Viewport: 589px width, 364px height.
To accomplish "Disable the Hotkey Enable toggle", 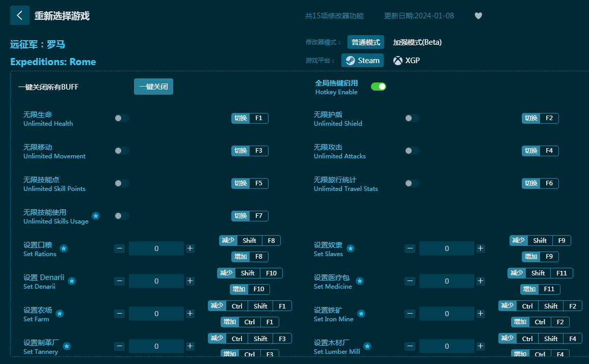I will point(378,87).
